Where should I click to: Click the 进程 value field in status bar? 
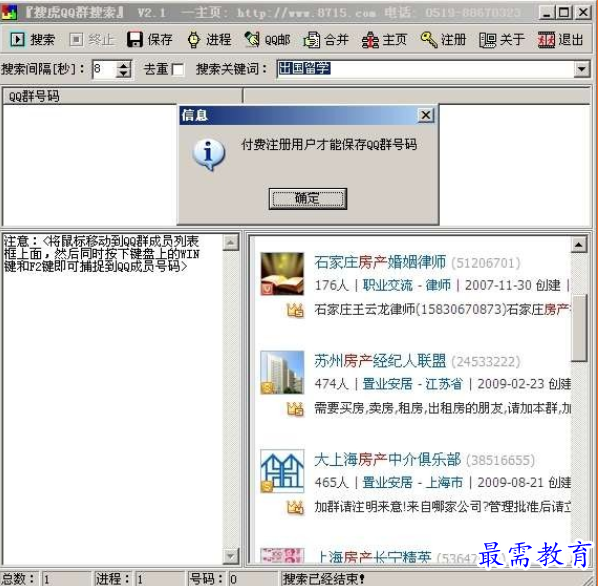point(160,579)
